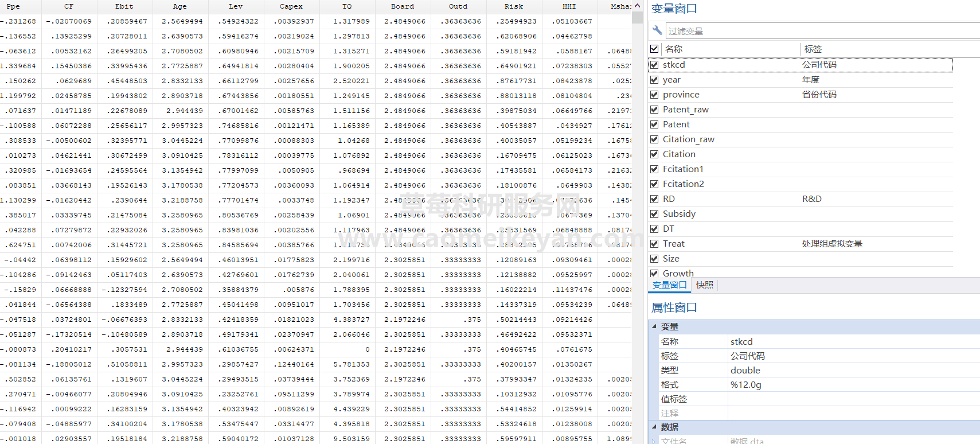
Task: Select the Board column header
Action: tap(403, 6)
